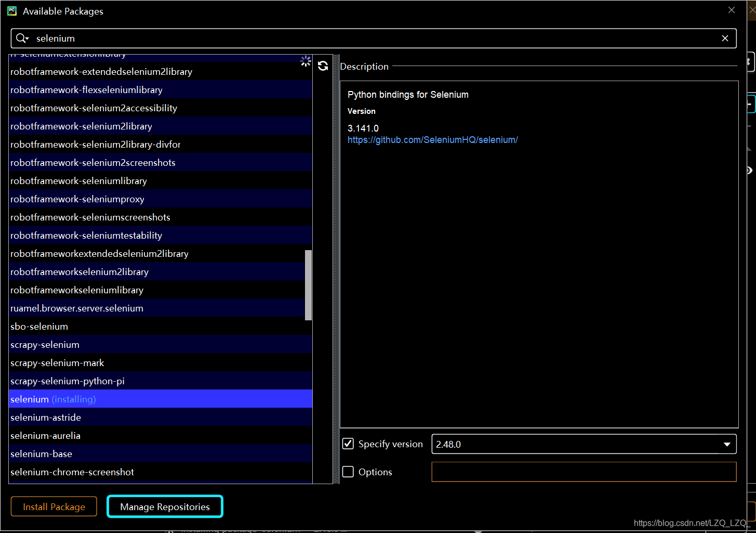The width and height of the screenshot is (756, 533).
Task: Click the search magnifier history icon
Action: point(22,38)
